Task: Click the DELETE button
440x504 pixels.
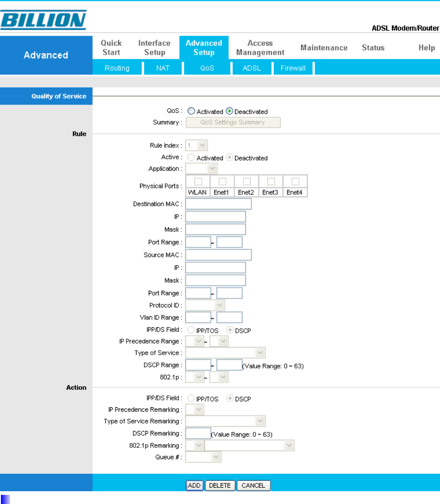Action: (220, 485)
